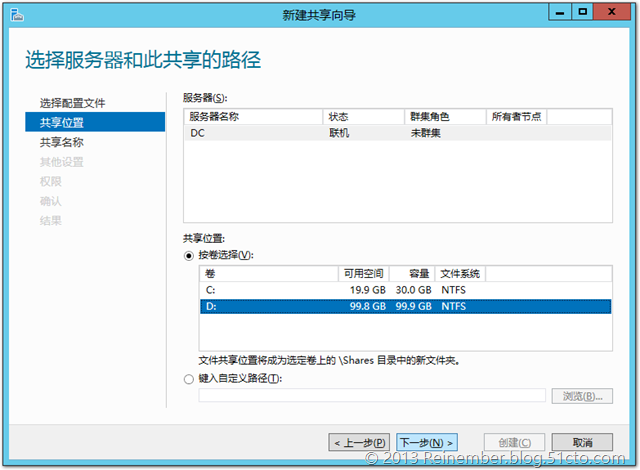Click the 下一步 button
Viewport: 640px width, 470px height.
(x=427, y=442)
